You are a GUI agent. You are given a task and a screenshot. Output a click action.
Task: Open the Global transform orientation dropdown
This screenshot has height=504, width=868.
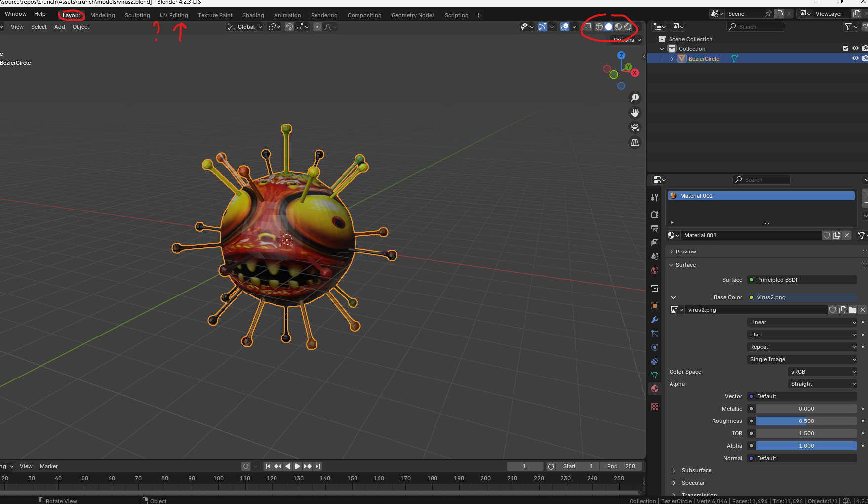click(245, 27)
